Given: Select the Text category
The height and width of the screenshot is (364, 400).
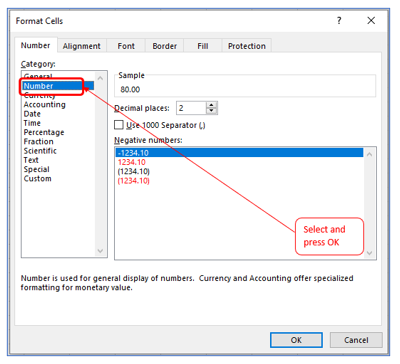Looking at the screenshot, I should (31, 160).
